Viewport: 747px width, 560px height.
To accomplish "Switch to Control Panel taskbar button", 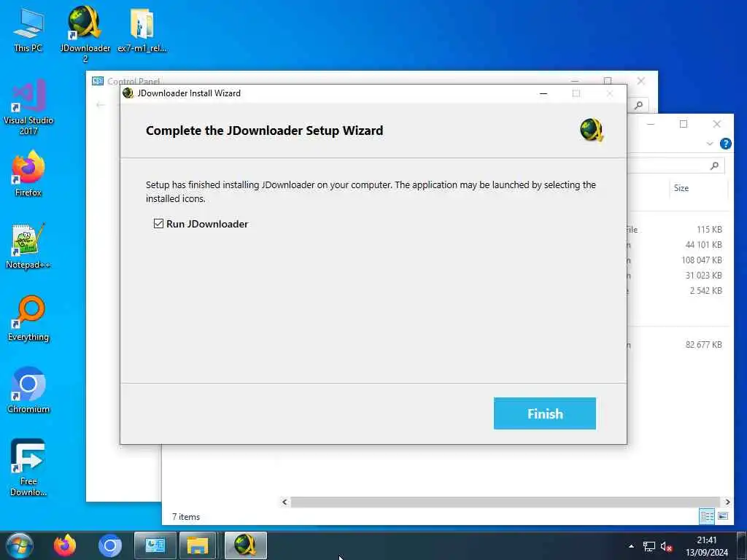I will point(155,545).
